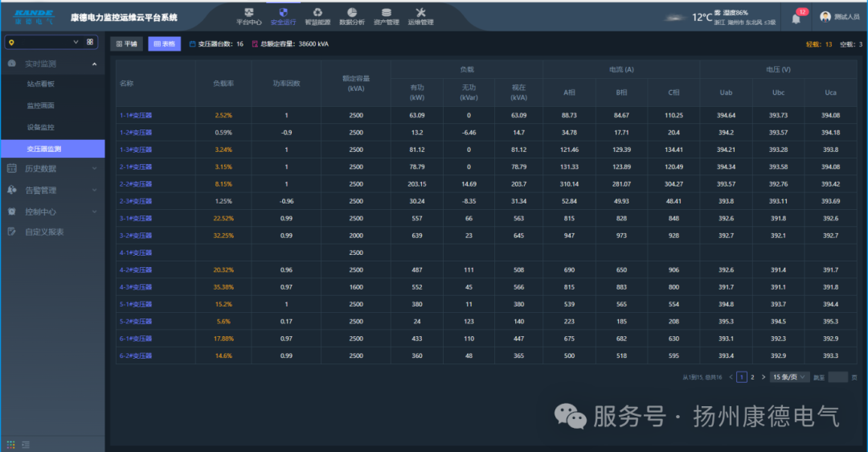Screen dimensions: 868x452
Task: Click the notification bell icon
Action: [x=796, y=18]
